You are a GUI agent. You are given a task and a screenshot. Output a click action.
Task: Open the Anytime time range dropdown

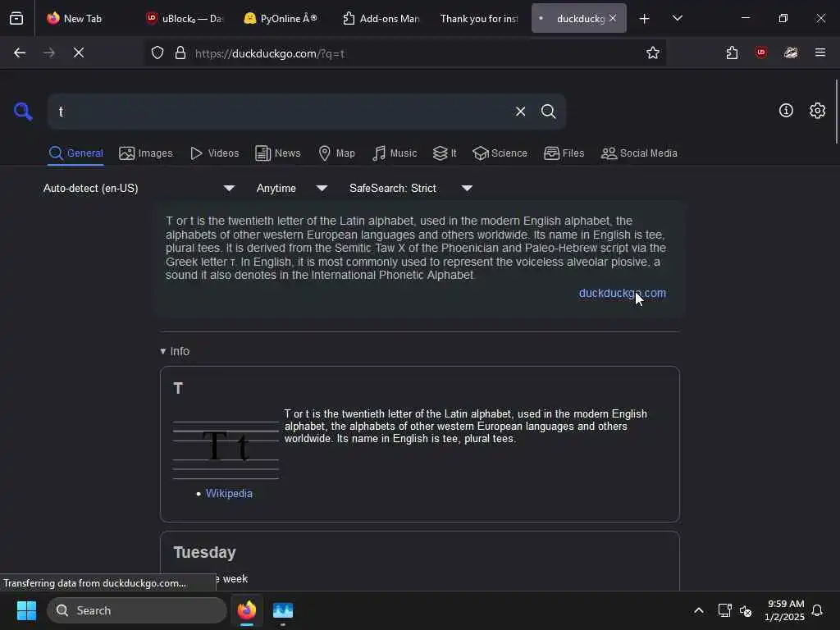pyautogui.click(x=291, y=188)
